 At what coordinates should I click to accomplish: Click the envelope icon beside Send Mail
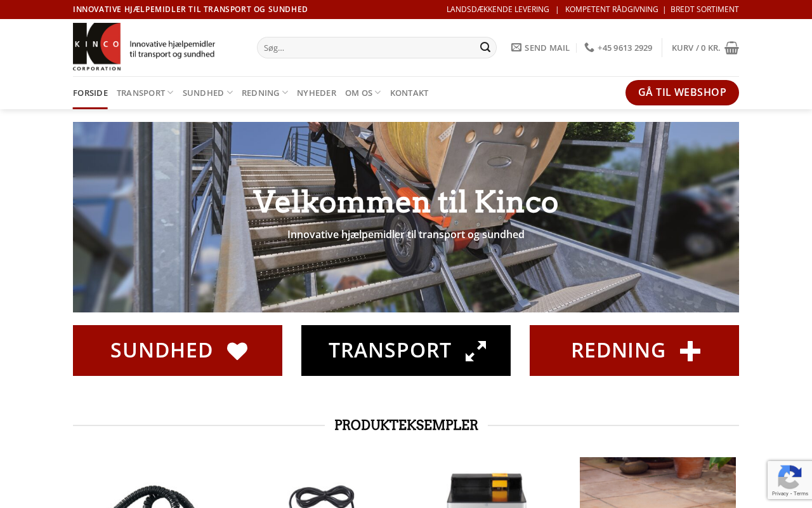(x=516, y=48)
